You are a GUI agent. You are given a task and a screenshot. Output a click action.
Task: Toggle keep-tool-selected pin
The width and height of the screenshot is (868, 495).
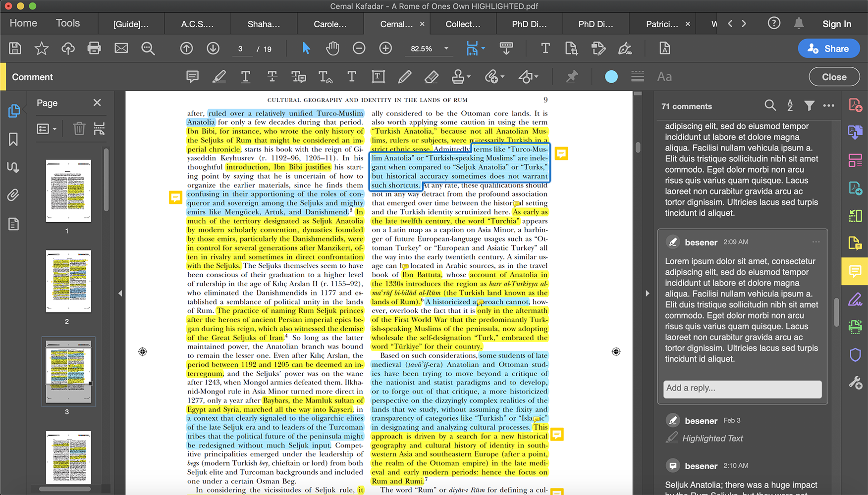coord(572,77)
